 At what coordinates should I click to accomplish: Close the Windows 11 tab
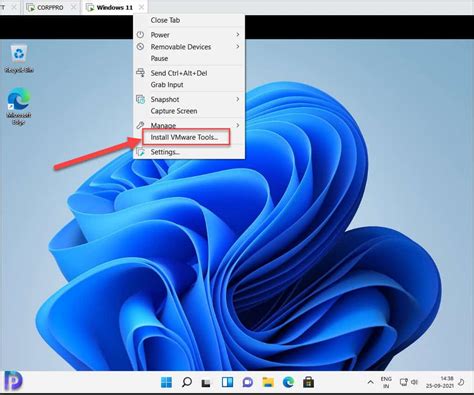tap(141, 7)
